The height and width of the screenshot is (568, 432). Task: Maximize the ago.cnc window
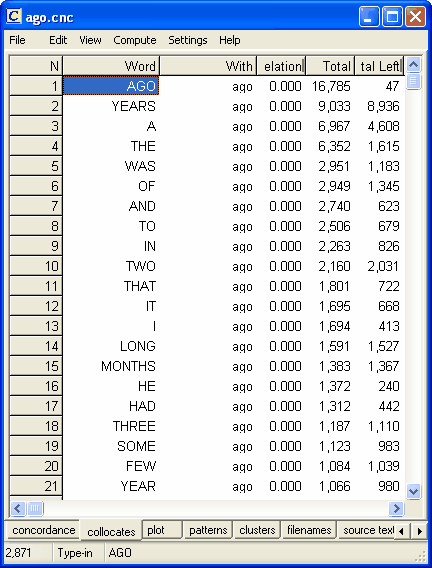(x=392, y=16)
